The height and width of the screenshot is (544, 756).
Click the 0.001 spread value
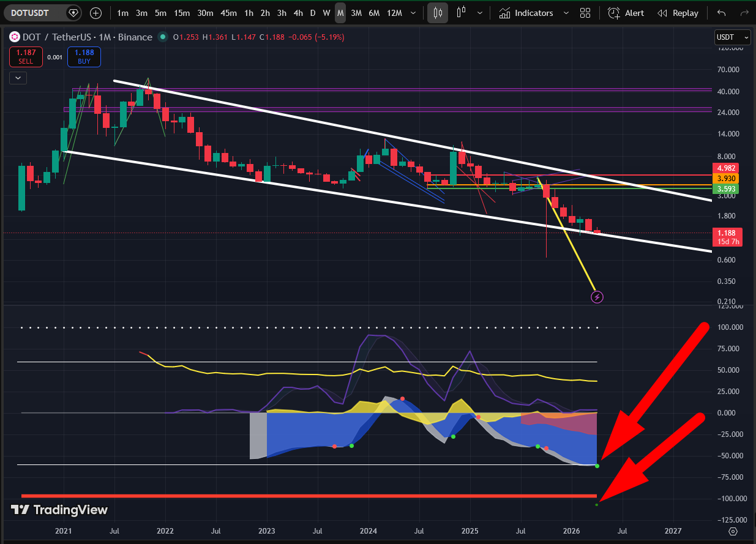(x=55, y=58)
